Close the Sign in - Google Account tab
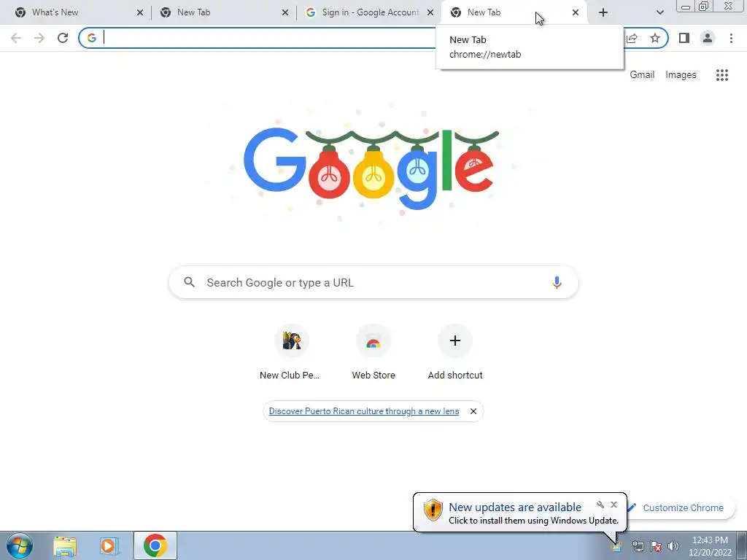The image size is (747, 560). (430, 12)
